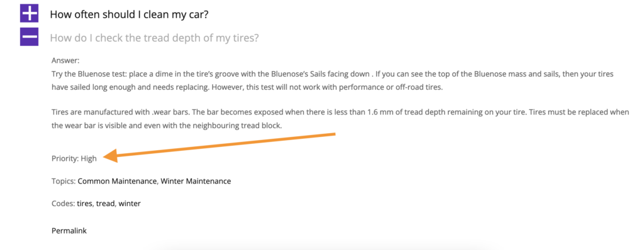Click the orange arrow annotation
Viewport: 644px width, 250px height.
(x=219, y=148)
